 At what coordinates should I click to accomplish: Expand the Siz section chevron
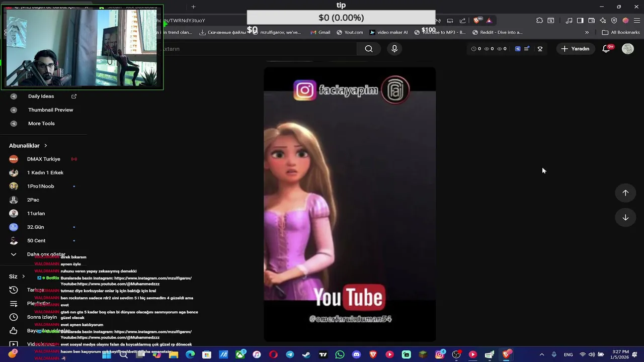(24, 276)
